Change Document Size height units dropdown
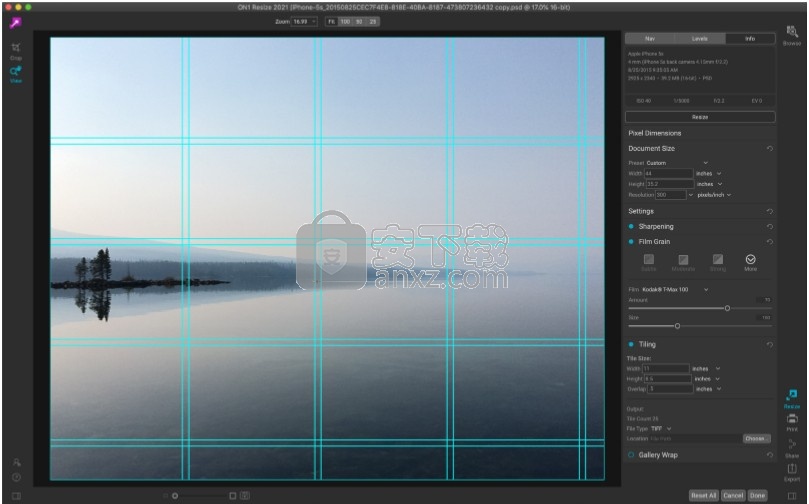 click(x=708, y=184)
